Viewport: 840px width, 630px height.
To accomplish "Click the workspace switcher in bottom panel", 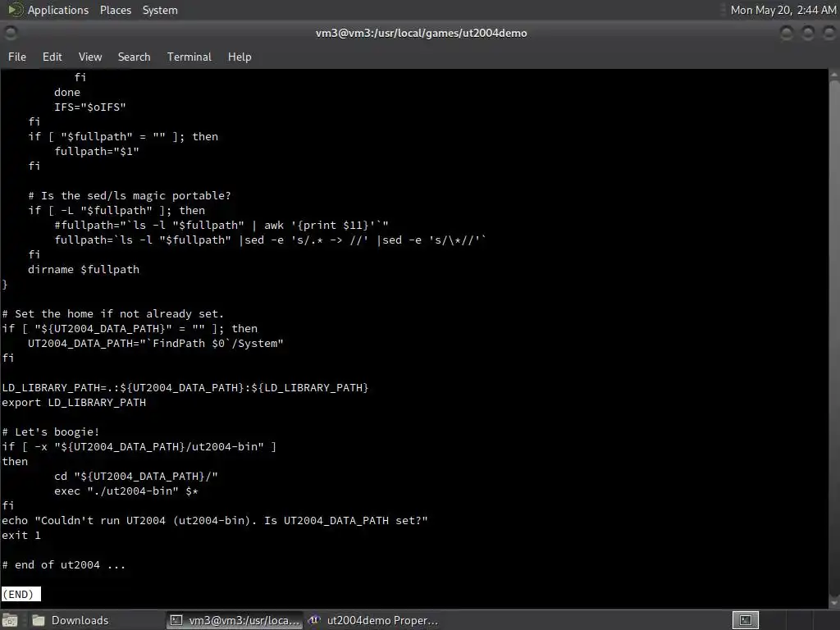I will point(745,620).
